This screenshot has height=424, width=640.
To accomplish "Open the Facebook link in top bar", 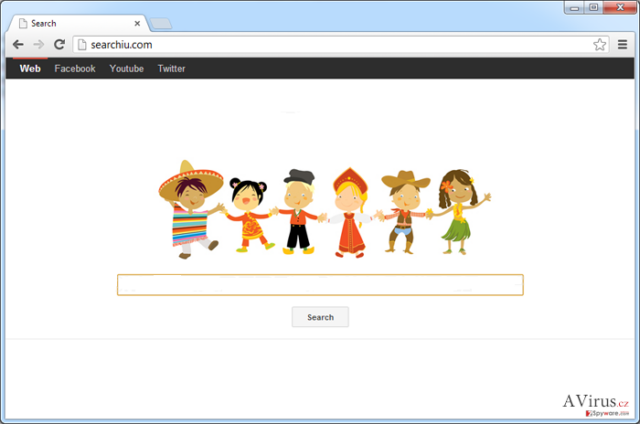I will click(75, 69).
